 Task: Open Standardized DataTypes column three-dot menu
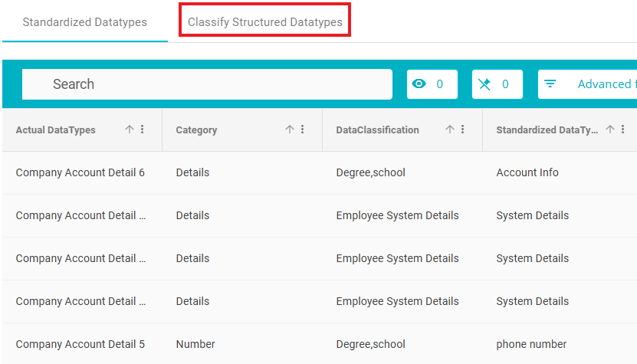point(622,130)
